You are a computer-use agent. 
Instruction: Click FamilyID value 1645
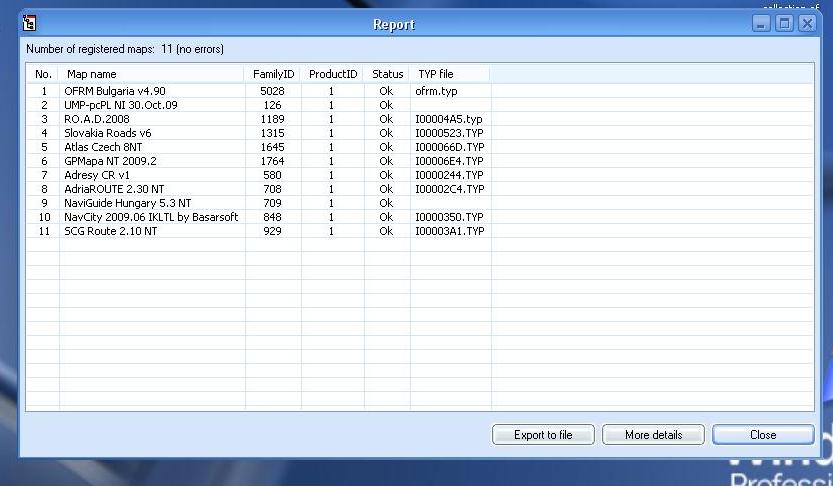point(272,147)
